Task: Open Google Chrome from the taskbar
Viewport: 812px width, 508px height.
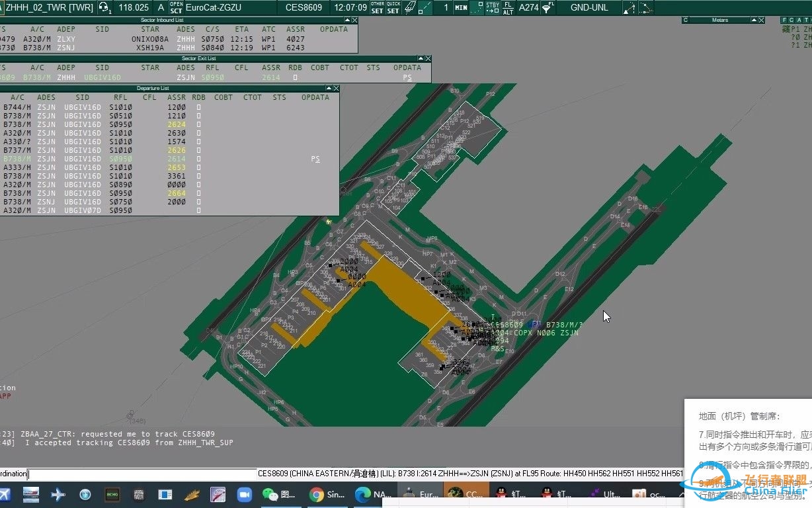Action: pos(317,494)
